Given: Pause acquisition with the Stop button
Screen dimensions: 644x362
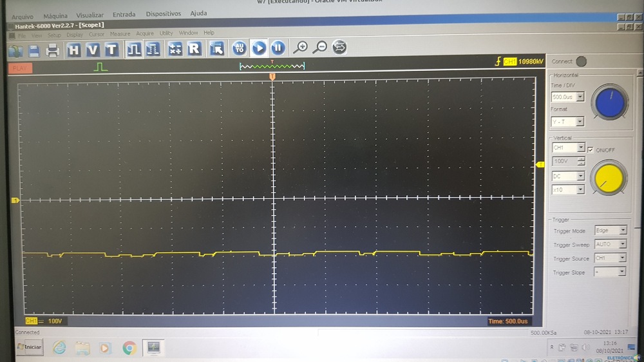Looking at the screenshot, I should [x=278, y=48].
